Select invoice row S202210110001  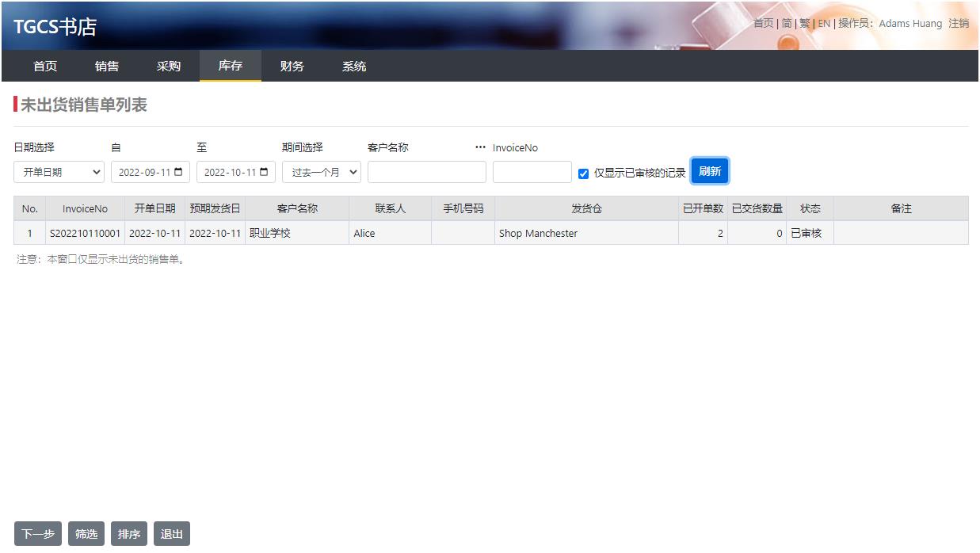tap(86, 234)
